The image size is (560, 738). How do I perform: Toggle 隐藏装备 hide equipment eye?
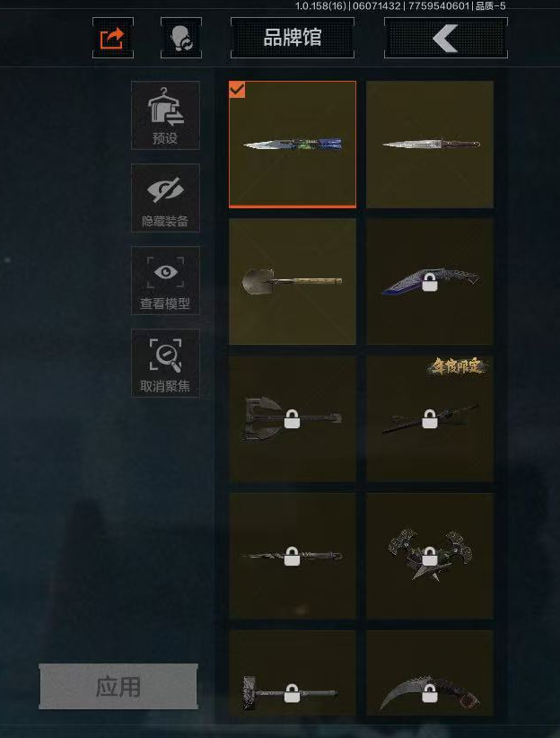point(165,198)
